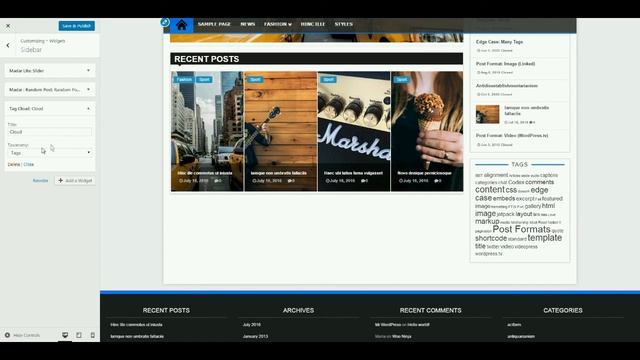This screenshot has width=640, height=360.
Task: Open the guitar on wood wall post thumbnail
Action: (281, 131)
